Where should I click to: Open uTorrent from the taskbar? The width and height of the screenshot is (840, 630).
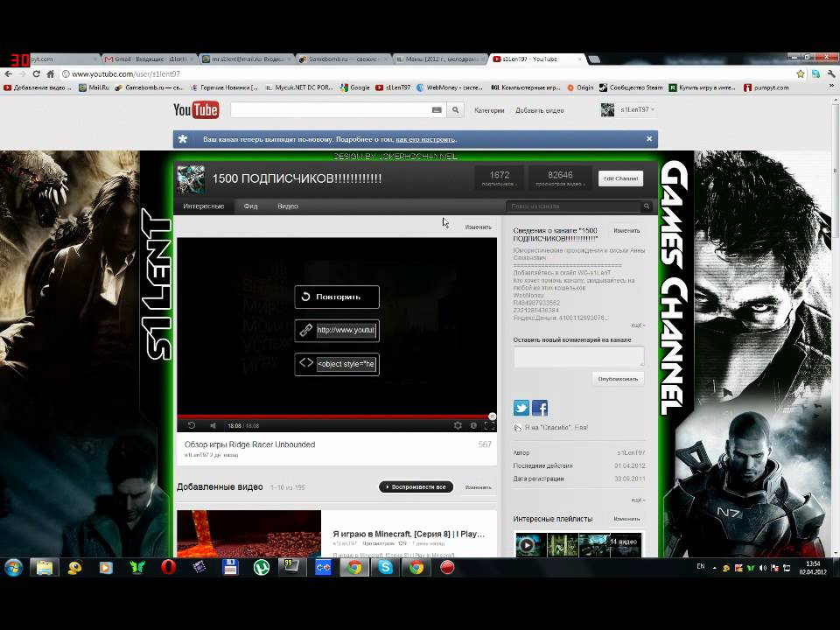[x=261, y=567]
